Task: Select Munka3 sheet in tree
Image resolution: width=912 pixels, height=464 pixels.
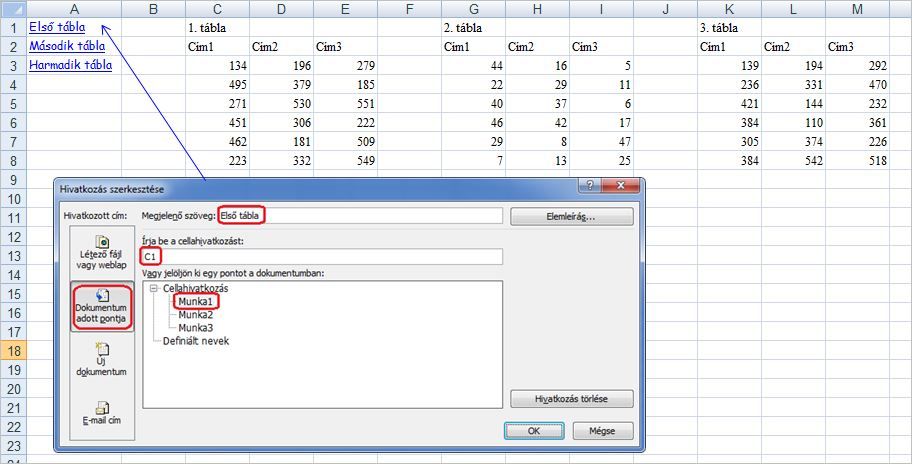Action: (x=195, y=327)
